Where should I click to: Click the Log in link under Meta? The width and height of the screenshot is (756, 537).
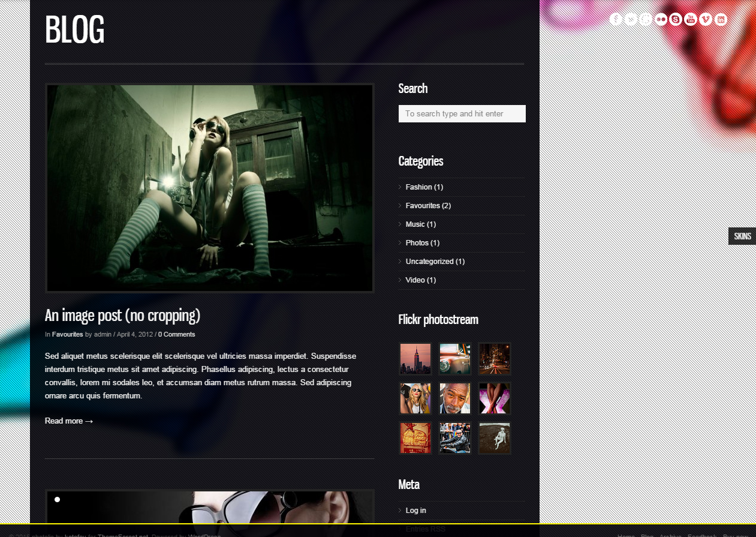(415, 511)
